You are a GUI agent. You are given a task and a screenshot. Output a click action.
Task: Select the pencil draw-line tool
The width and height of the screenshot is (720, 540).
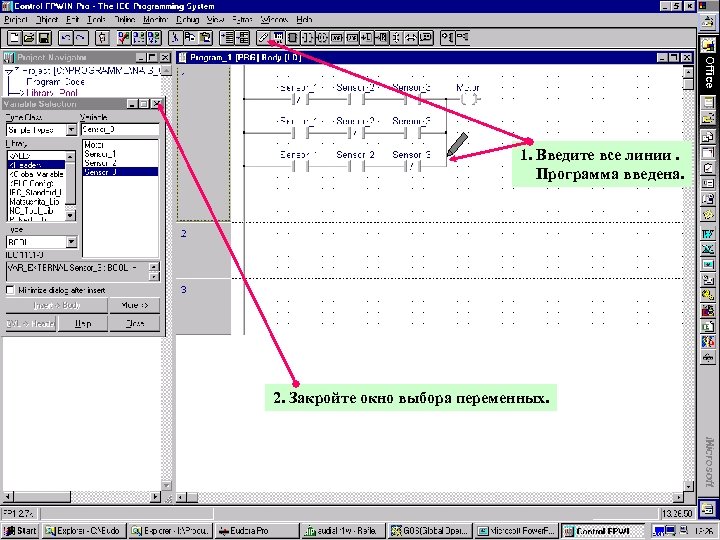coord(263,38)
